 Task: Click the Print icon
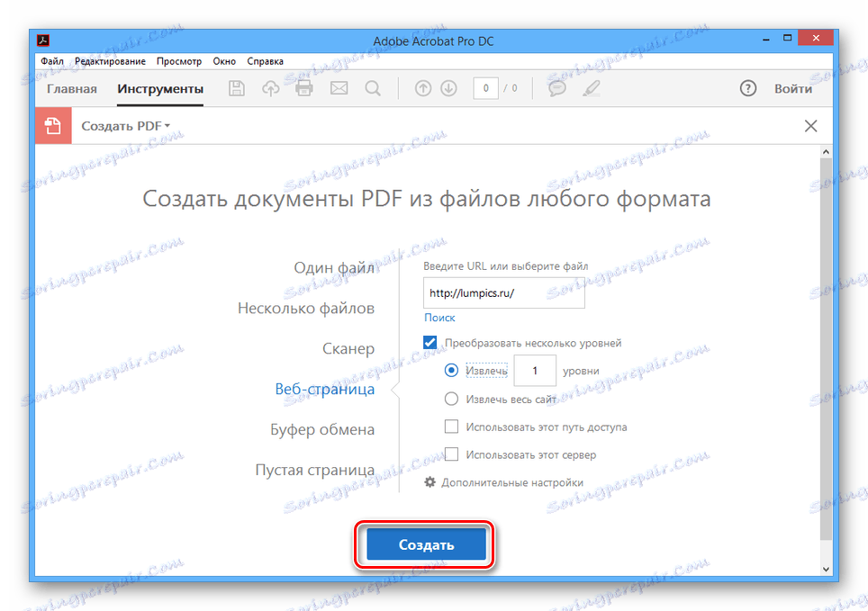coord(303,87)
